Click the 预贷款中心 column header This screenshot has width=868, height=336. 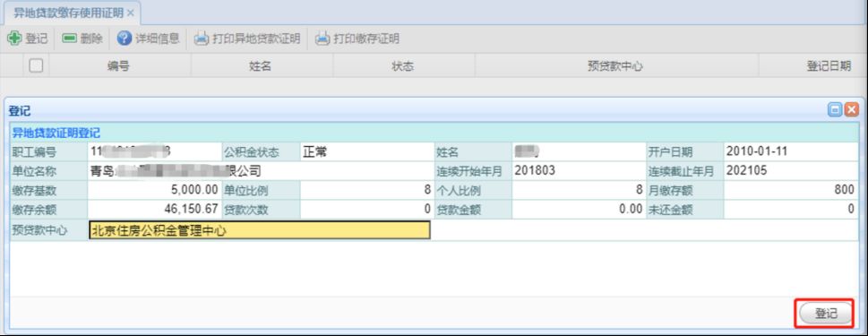[x=615, y=66]
